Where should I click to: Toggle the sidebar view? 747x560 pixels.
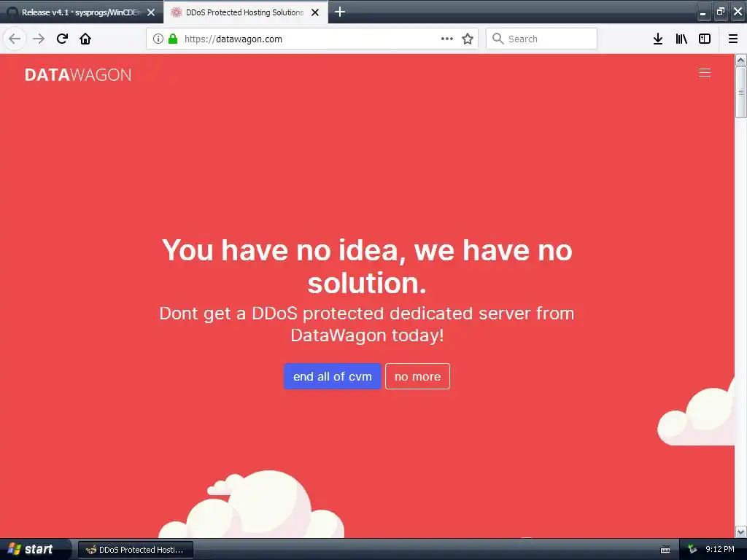pos(705,39)
